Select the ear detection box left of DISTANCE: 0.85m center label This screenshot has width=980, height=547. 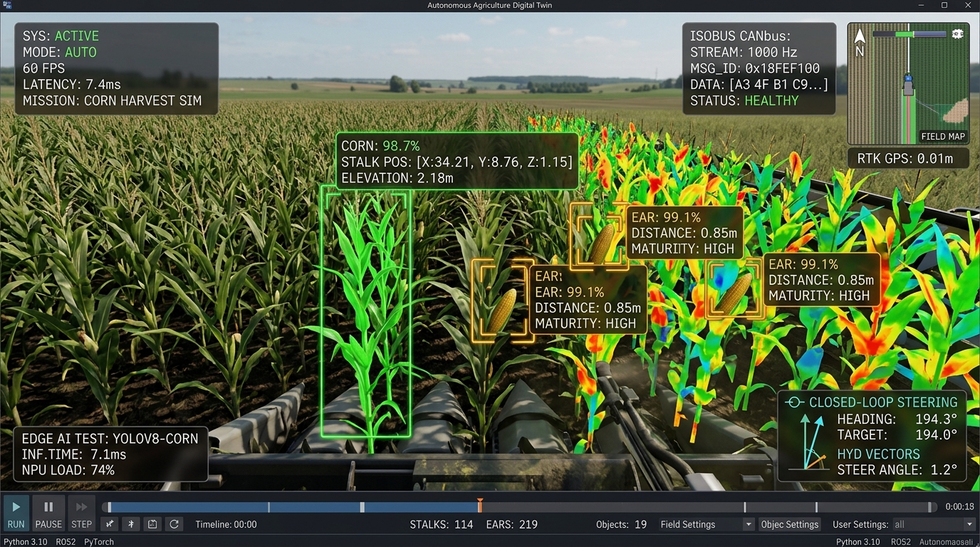(502, 301)
